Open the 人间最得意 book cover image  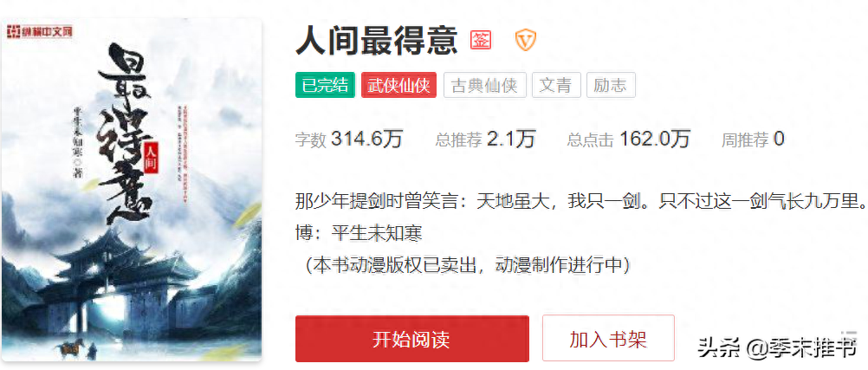[132, 191]
